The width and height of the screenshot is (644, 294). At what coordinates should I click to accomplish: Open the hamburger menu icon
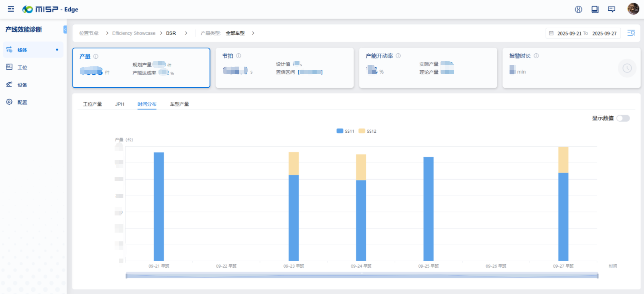tap(11, 9)
